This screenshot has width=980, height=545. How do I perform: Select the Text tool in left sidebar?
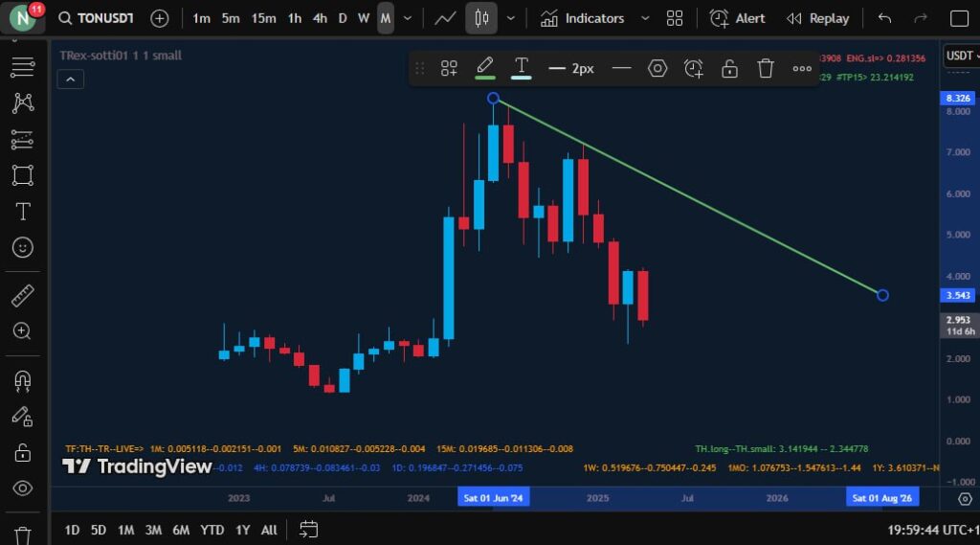[x=23, y=212]
